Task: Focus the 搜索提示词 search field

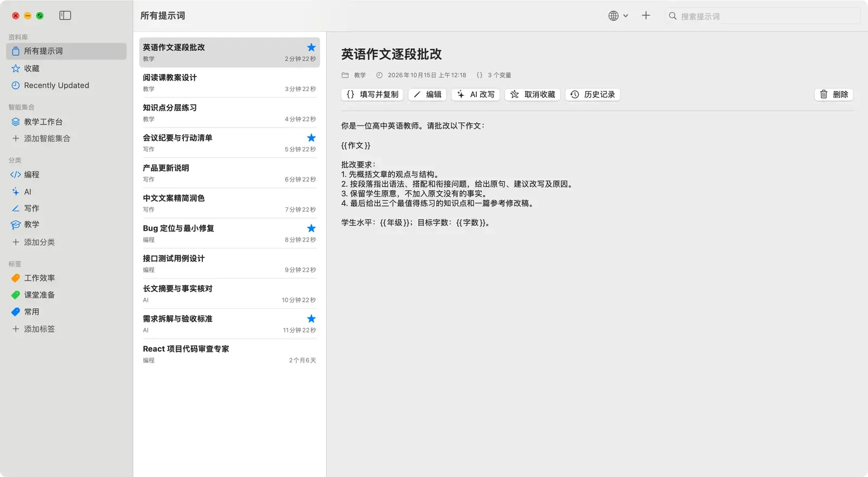Action: (762, 16)
